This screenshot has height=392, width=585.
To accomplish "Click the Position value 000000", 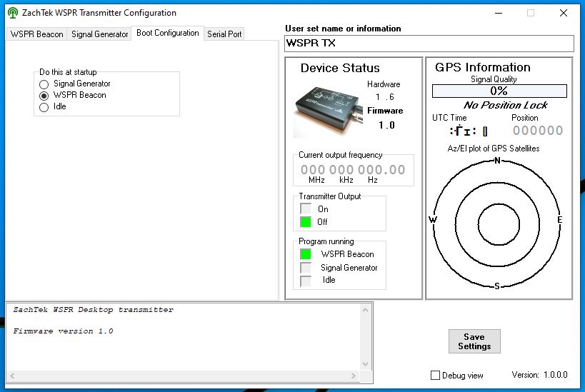I will tap(538, 131).
